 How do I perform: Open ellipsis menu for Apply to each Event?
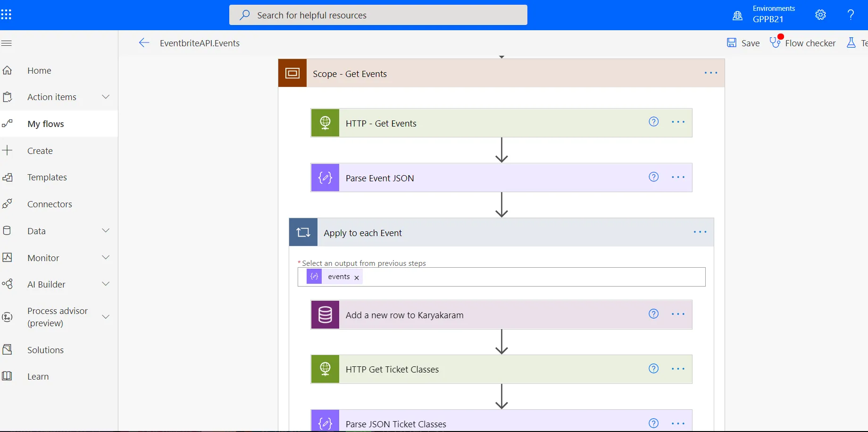[x=700, y=232]
